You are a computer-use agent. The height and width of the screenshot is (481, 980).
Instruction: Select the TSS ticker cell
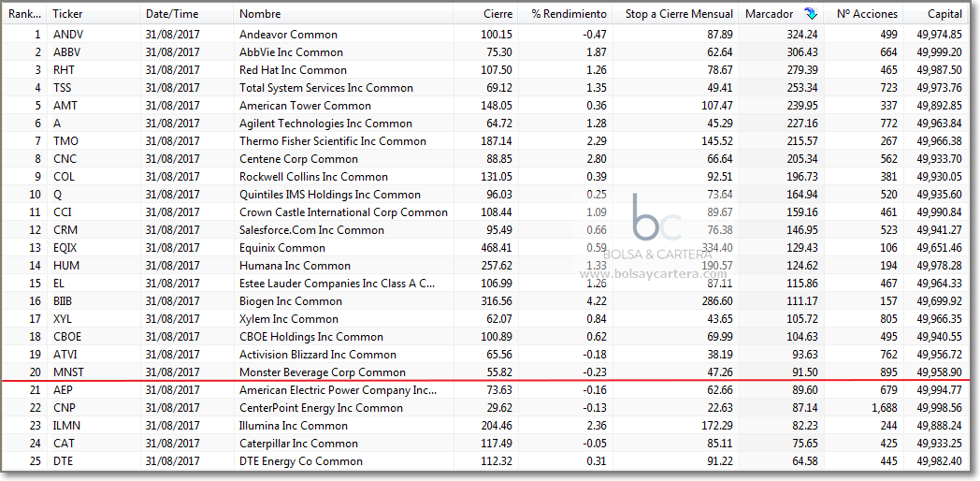click(63, 88)
